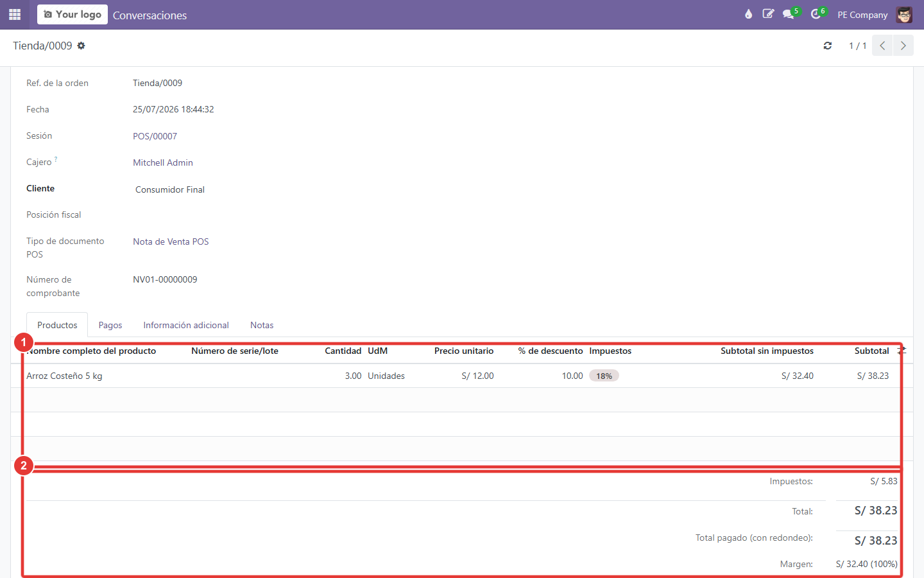Open activities clock icon with badge 6

point(817,14)
